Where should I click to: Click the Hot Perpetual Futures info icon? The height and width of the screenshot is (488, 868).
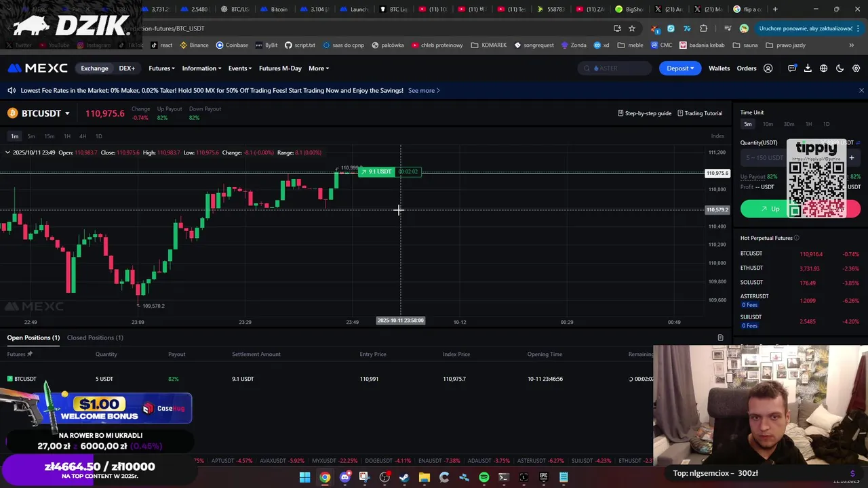pos(796,238)
